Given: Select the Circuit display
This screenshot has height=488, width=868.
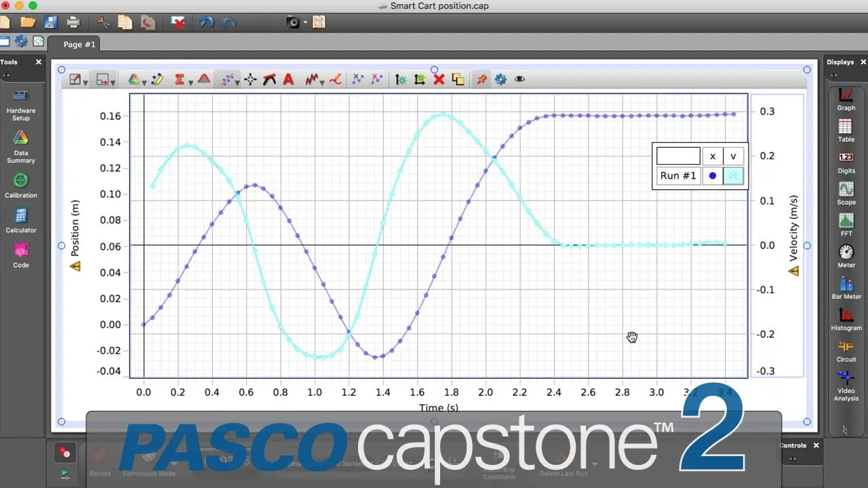Looking at the screenshot, I should (x=846, y=350).
